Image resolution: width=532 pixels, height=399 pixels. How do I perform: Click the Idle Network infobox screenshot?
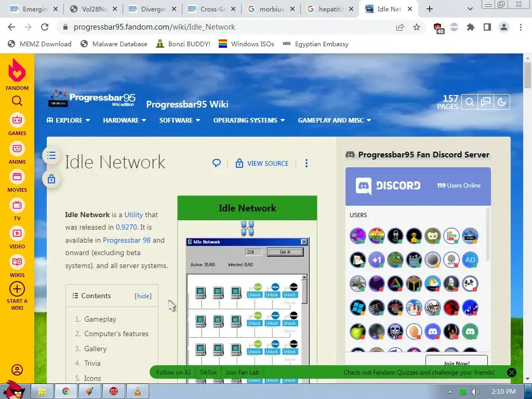pyautogui.click(x=247, y=310)
